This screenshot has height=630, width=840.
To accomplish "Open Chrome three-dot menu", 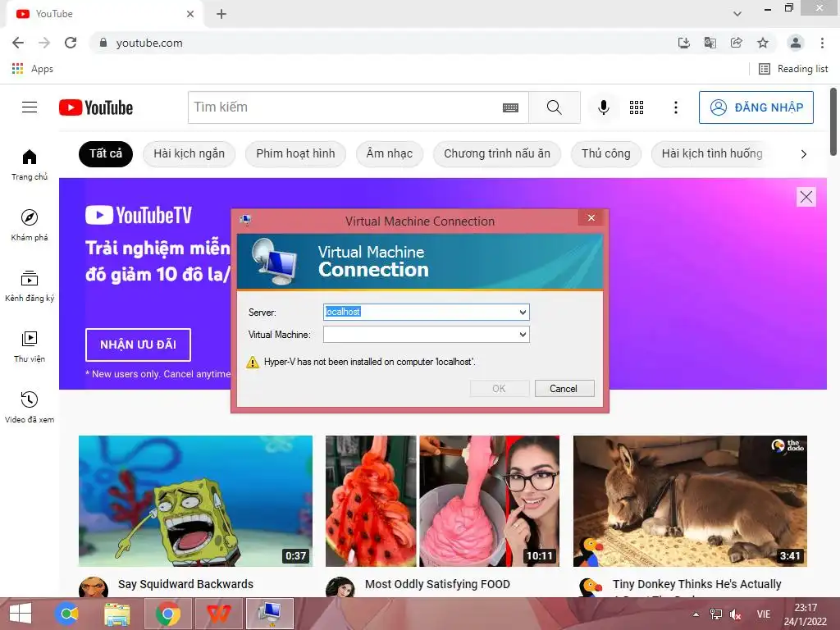I will point(822,43).
